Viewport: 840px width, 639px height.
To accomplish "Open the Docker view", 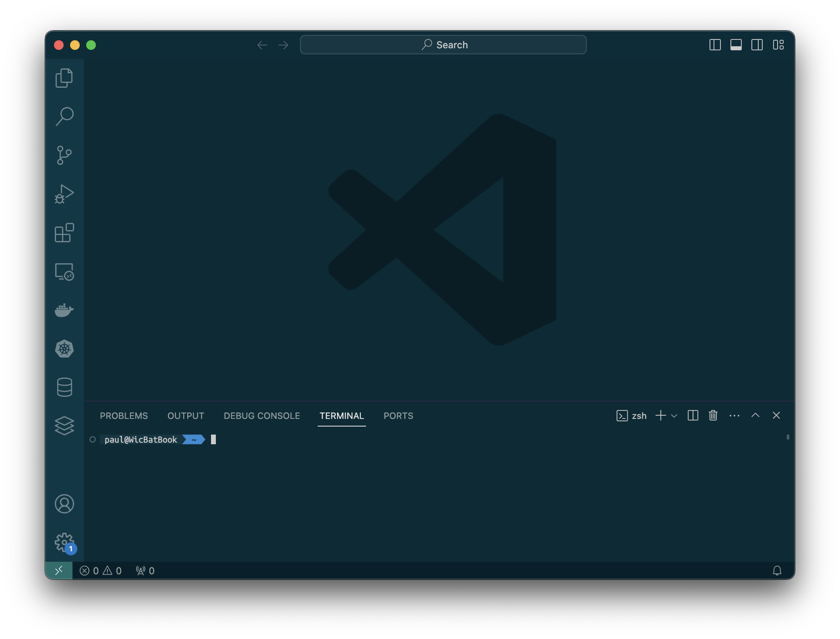I will click(64, 310).
